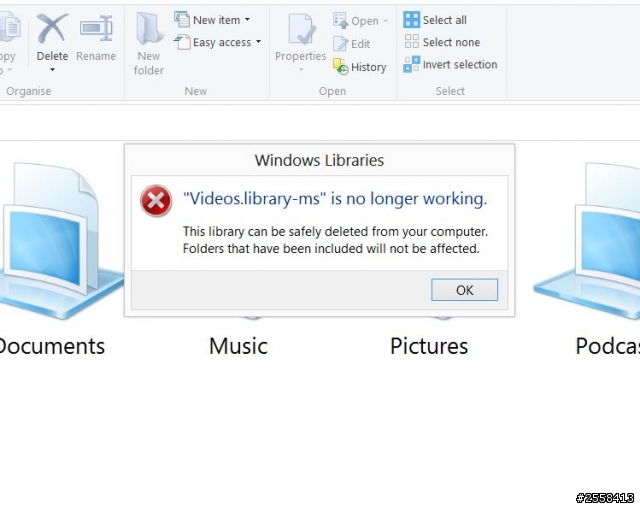640x506 pixels.
Task: Click the Edit icon in ribbon
Action: click(x=340, y=44)
